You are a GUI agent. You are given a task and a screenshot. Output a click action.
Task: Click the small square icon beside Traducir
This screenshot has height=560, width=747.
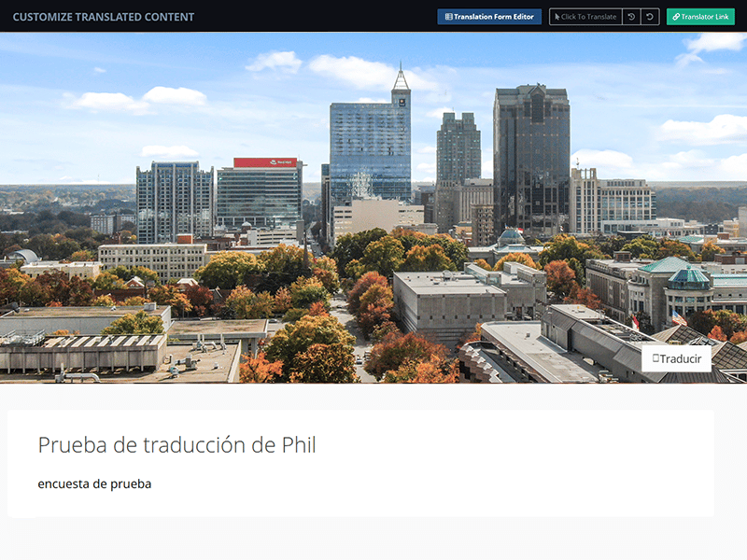pyautogui.click(x=655, y=358)
